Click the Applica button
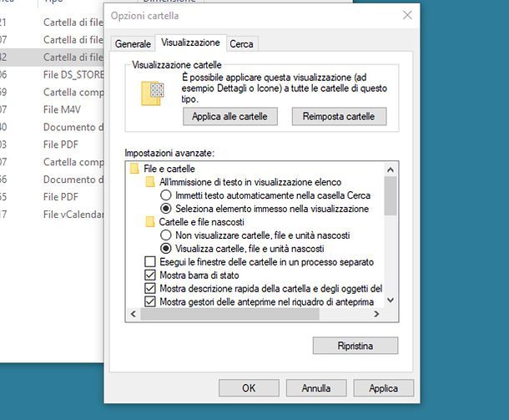Image resolution: width=509 pixels, height=420 pixels. click(383, 388)
